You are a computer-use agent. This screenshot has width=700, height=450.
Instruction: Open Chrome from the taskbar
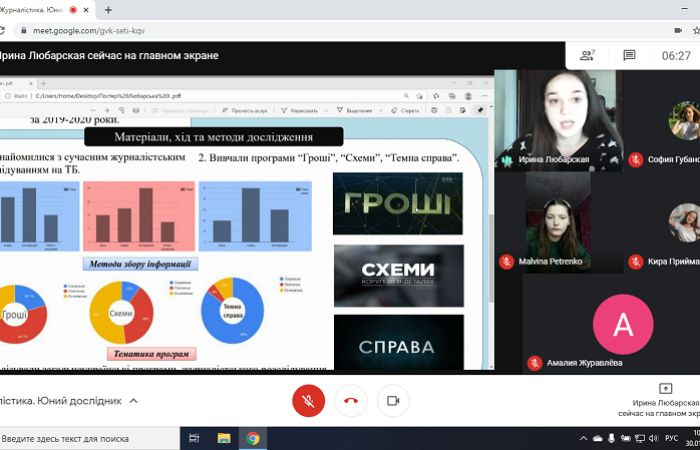[x=253, y=438]
